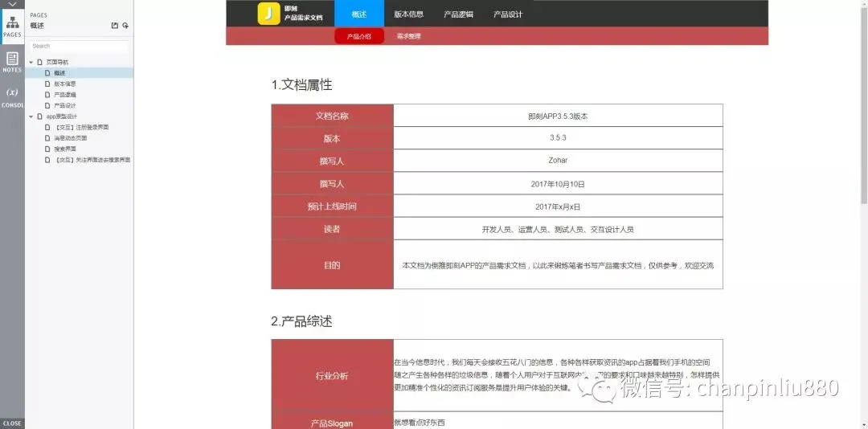868x429 pixels.
Task: Click the 2.产品综述 heading
Action: pos(301,321)
